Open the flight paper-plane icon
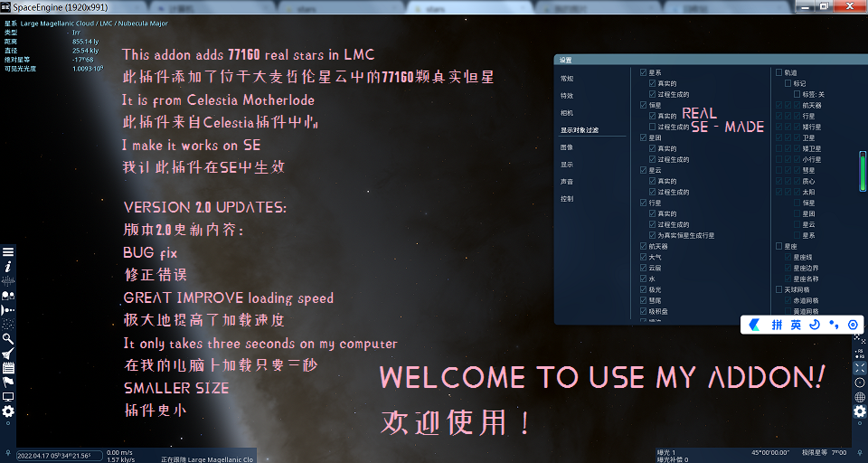868x463 pixels. point(8,354)
